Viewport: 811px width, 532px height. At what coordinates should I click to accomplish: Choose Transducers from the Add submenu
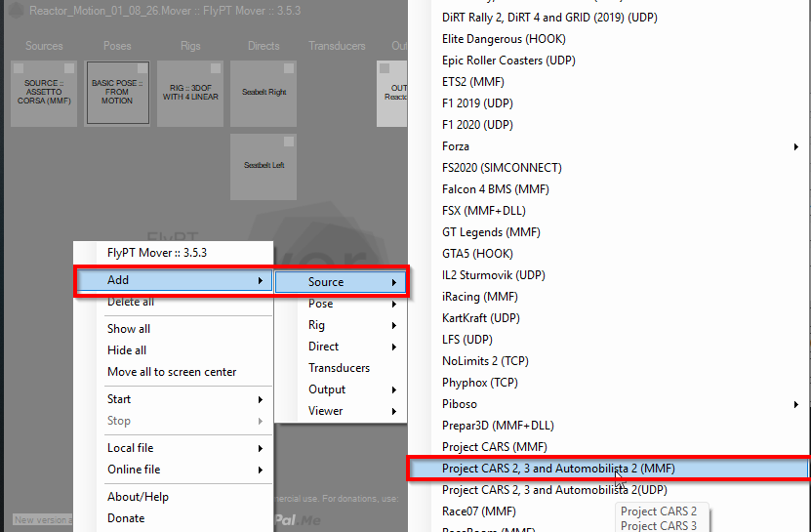pyautogui.click(x=341, y=368)
